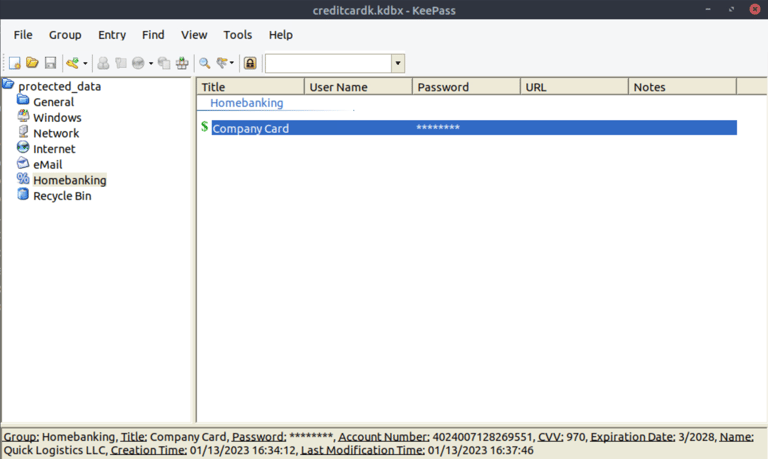Open the Show Entries dropdown arrow
The height and width of the screenshot is (459, 768).
point(232,63)
